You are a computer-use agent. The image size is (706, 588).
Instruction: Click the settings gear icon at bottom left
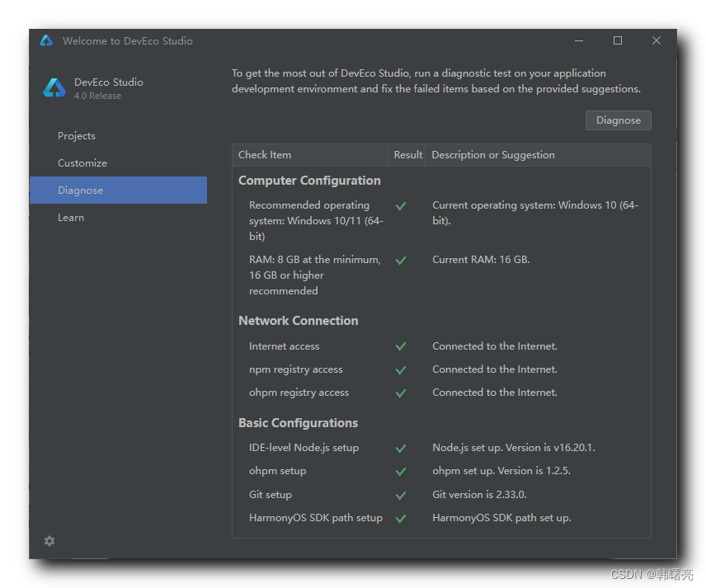tap(49, 541)
